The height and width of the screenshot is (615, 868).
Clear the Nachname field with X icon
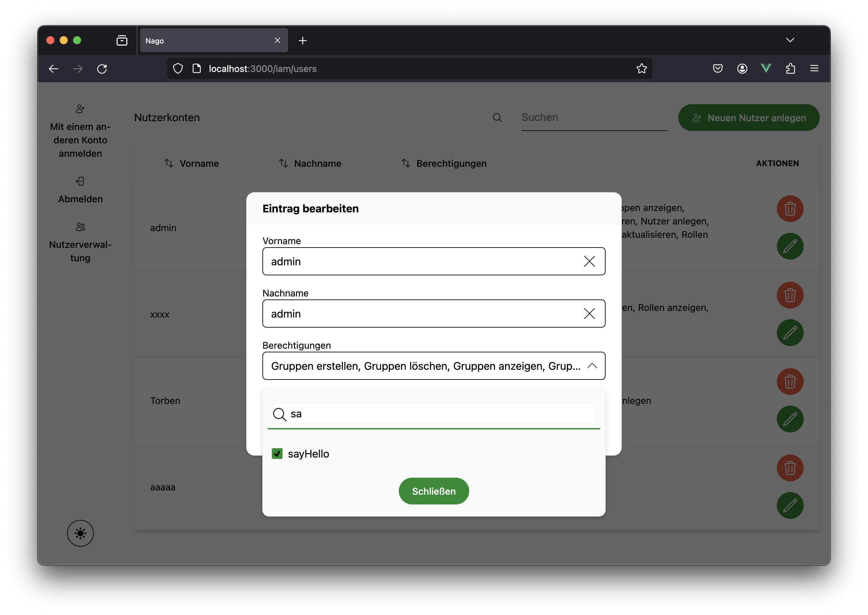(589, 314)
